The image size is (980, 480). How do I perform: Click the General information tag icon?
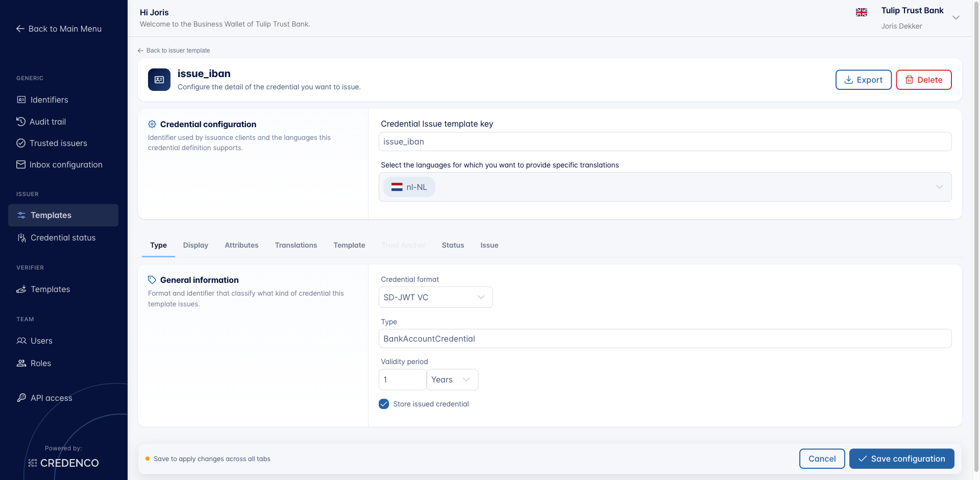[x=152, y=280]
